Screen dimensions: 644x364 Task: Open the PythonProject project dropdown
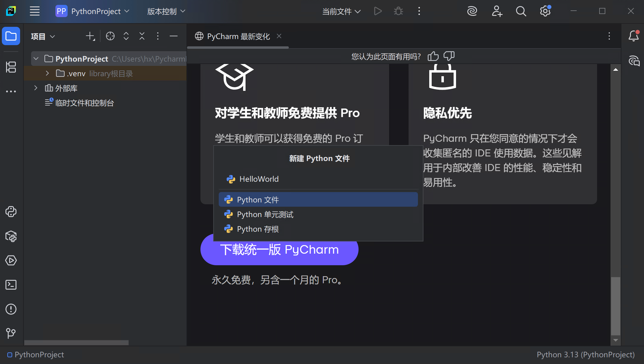(x=93, y=11)
